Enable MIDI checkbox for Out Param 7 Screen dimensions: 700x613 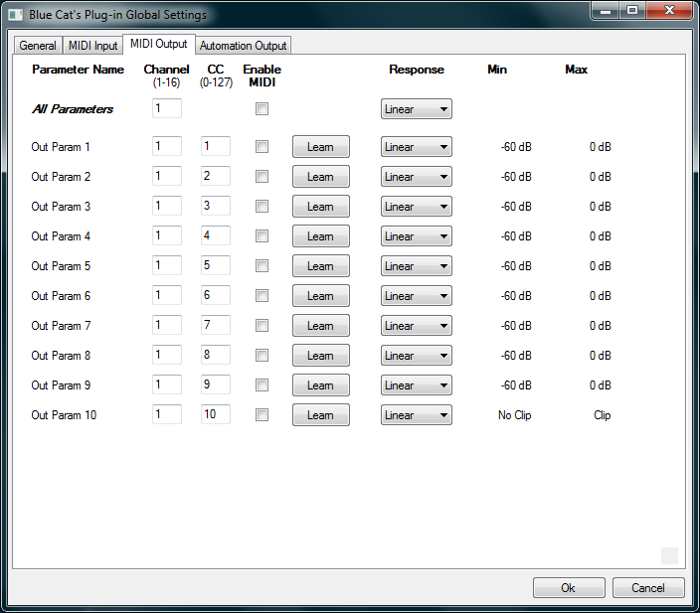[x=262, y=326]
